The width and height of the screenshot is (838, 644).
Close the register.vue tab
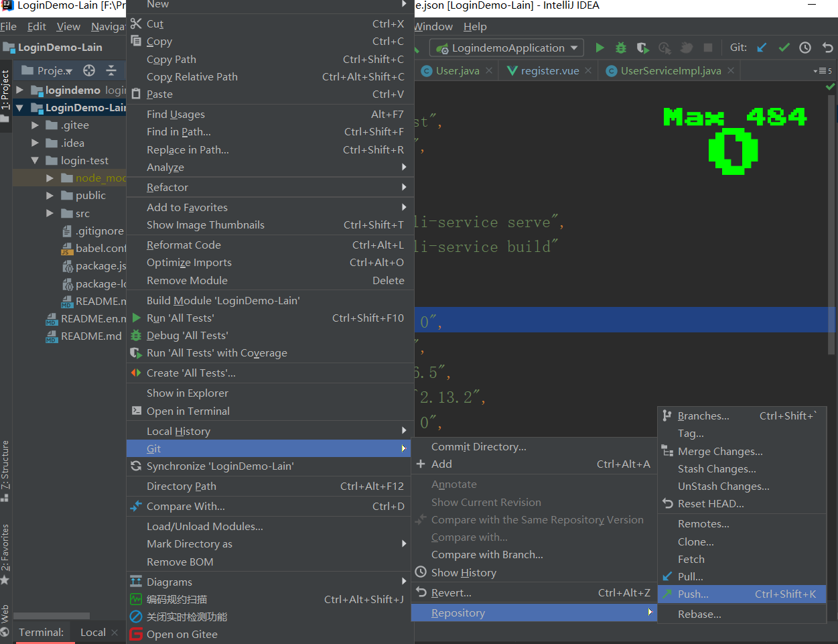tap(588, 70)
